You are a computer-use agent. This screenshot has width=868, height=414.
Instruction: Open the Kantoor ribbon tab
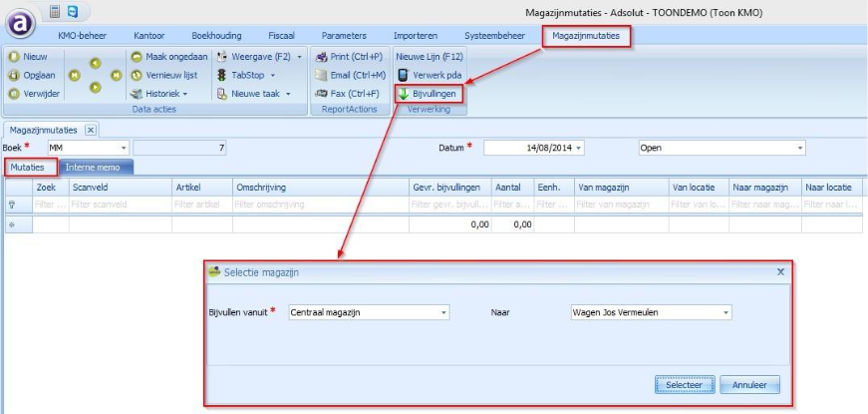pos(149,36)
